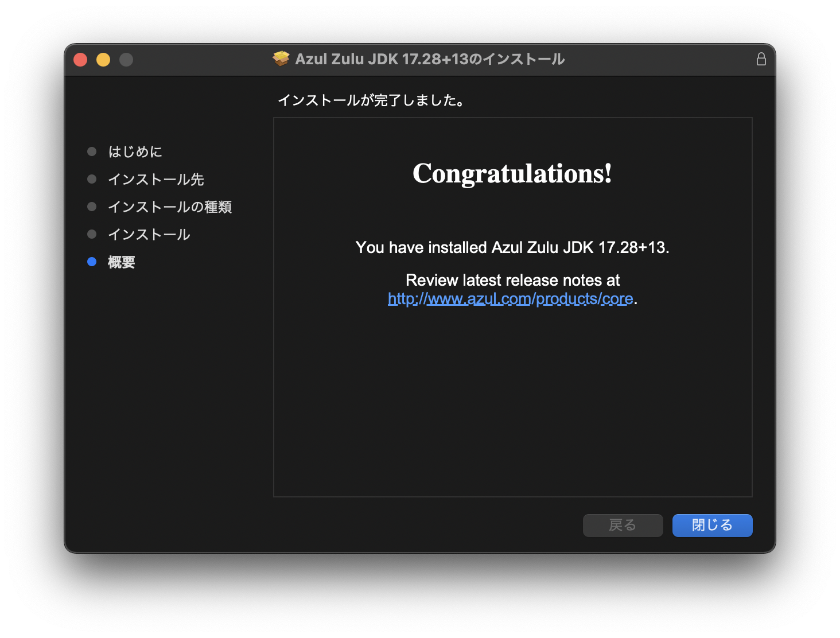Click the Congratulations! heading
Screen dimensions: 840x638
pyautogui.click(x=512, y=173)
